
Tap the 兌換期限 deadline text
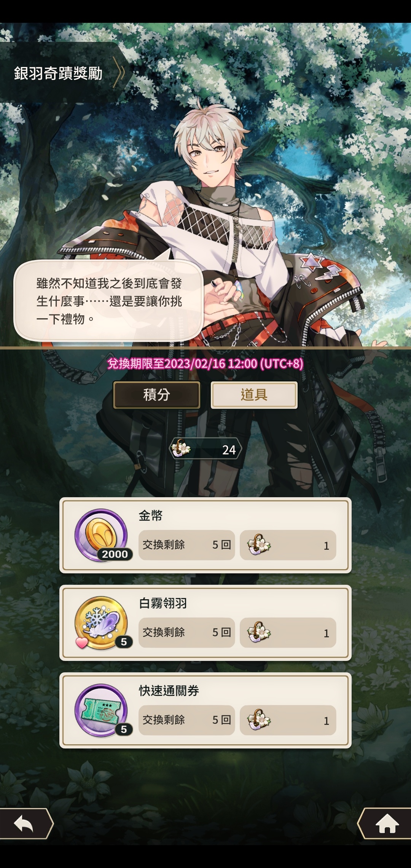click(x=205, y=364)
